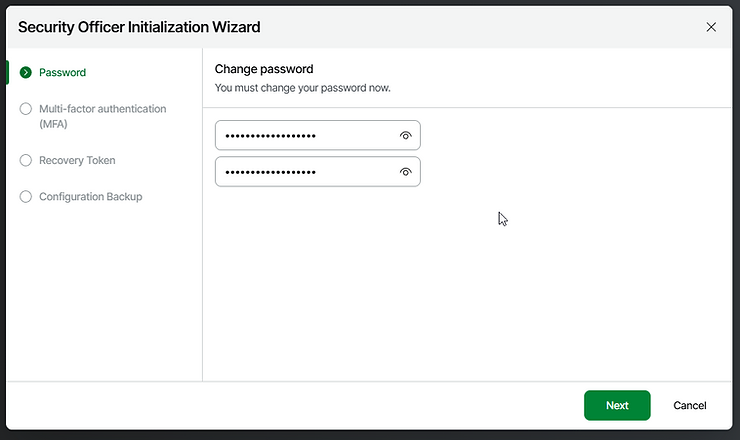Image resolution: width=740 pixels, height=440 pixels.
Task: Click the Change password heading
Action: coord(264,69)
